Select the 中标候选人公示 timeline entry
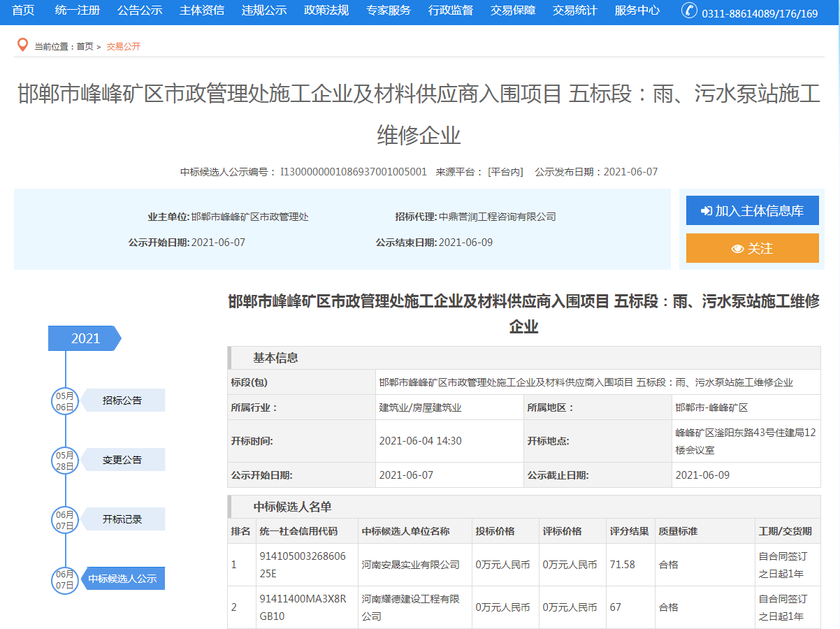Image resolution: width=840 pixels, height=629 pixels. coord(122,579)
